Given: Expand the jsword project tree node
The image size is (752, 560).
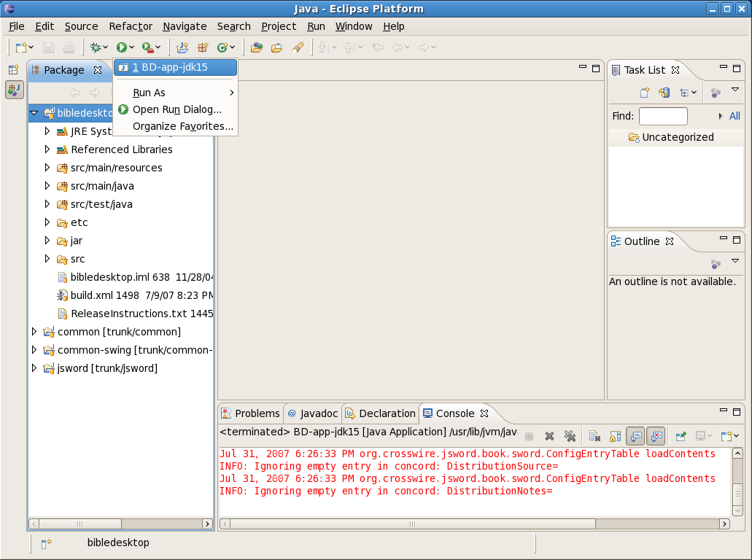Looking at the screenshot, I should tap(34, 368).
